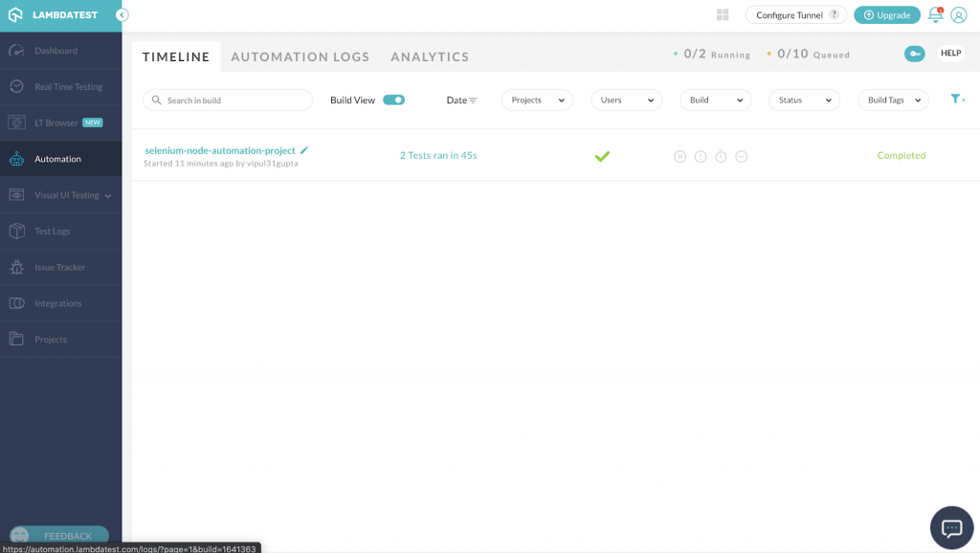Click the Real Time Testing clock icon

17,86
